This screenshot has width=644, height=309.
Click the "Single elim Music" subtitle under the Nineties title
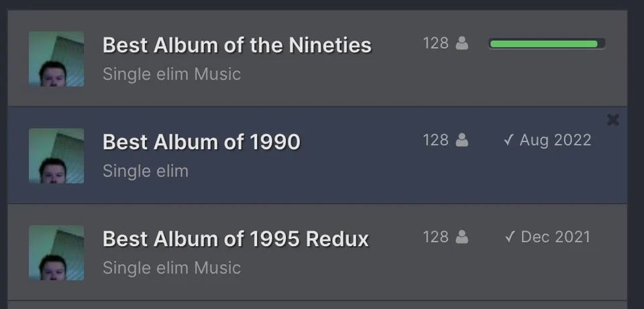pos(172,74)
